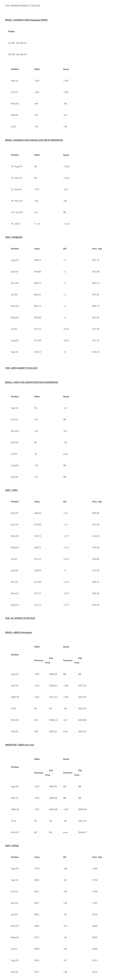117x980 pixels.
Task: Open the FOB CORN MARKET 07.08.2019 heading
Action: tap(21, 368)
